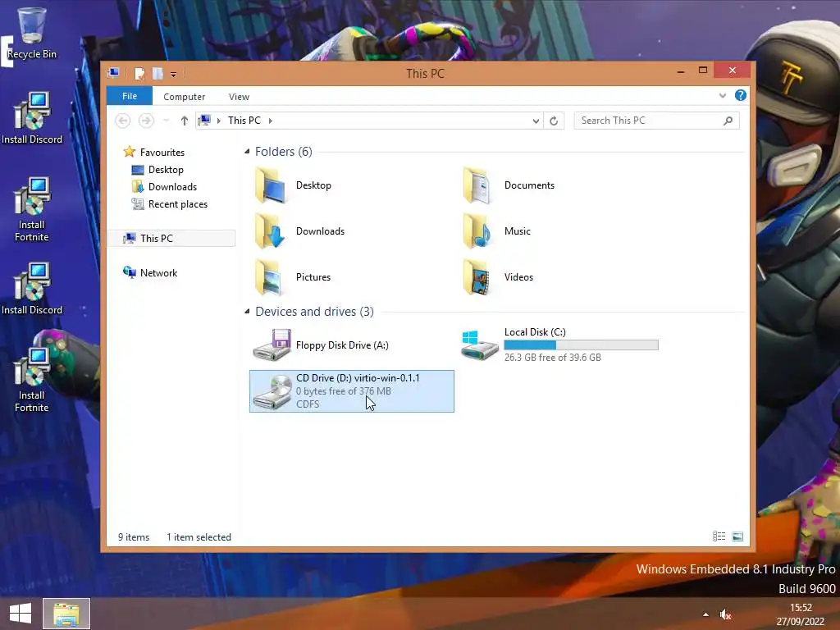This screenshot has height=630, width=840.
Task: Click the Forward navigation arrow
Action: [146, 121]
